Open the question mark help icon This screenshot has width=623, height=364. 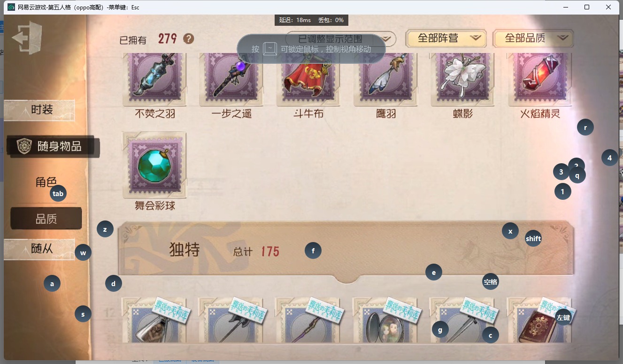tap(188, 39)
